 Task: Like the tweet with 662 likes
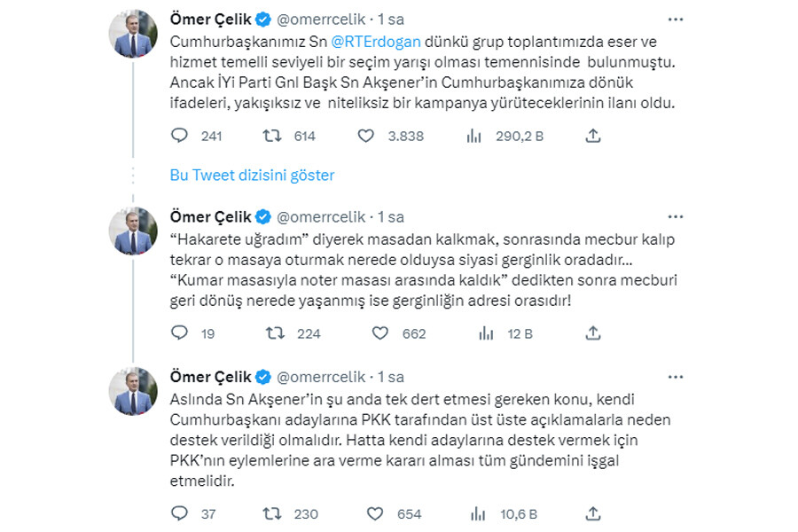pyautogui.click(x=380, y=333)
